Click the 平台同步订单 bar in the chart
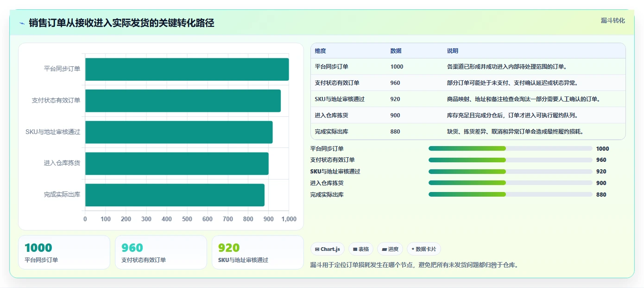The height and width of the screenshot is (288, 644). (187, 69)
